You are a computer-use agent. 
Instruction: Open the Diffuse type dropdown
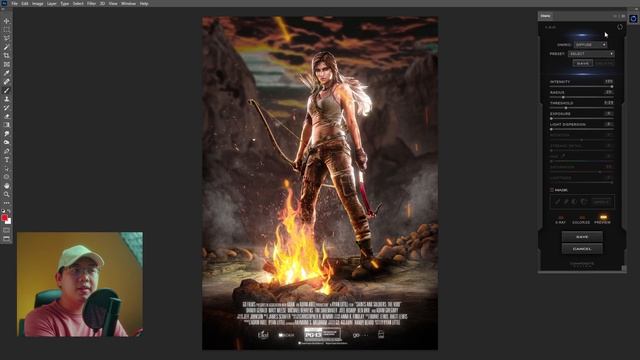pyautogui.click(x=591, y=44)
